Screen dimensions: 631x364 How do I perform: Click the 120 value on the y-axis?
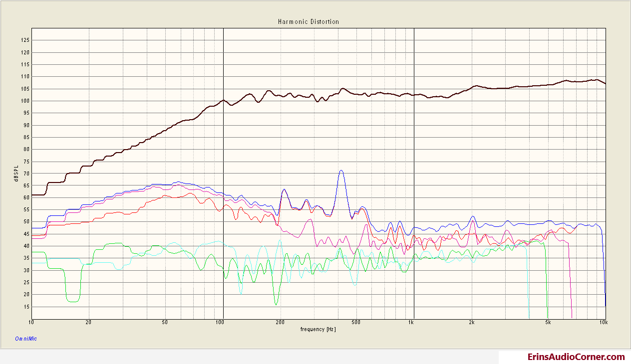25,52
